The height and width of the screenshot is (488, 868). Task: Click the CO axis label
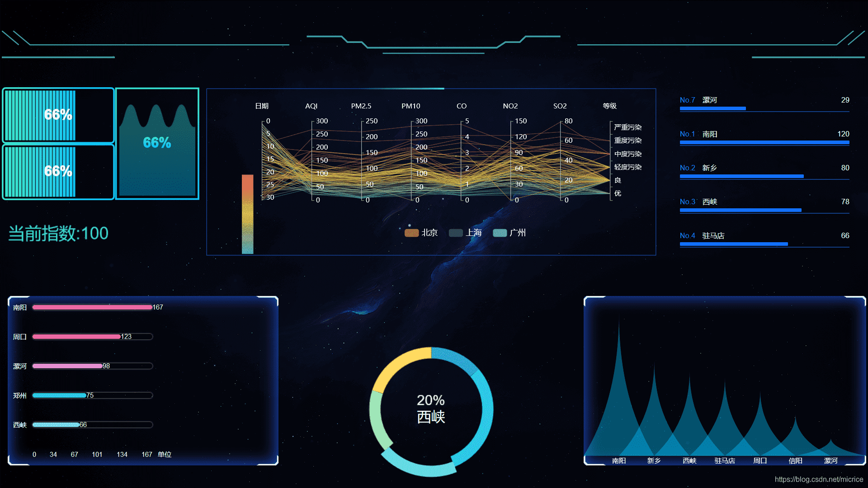pos(462,106)
